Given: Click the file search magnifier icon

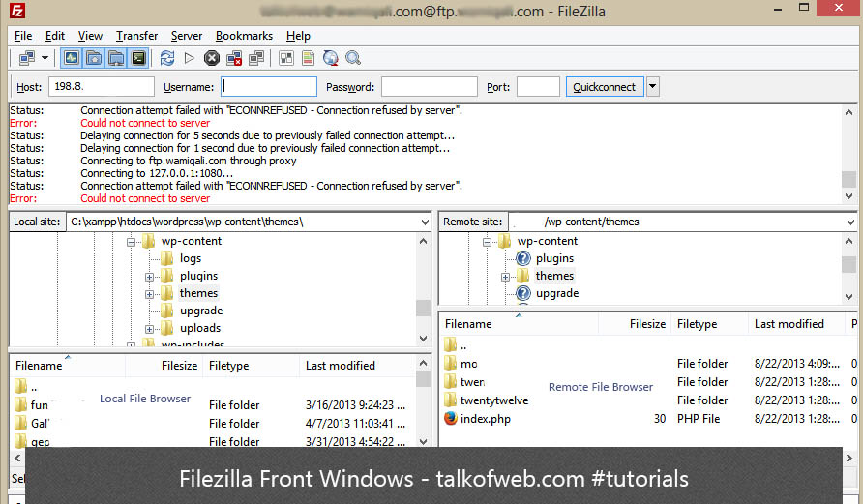Looking at the screenshot, I should tap(352, 58).
